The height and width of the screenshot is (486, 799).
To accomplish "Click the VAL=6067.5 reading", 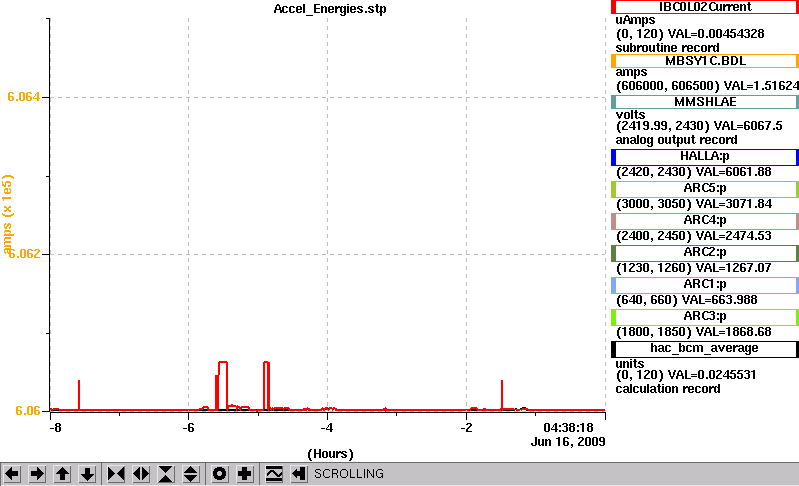I will [x=748, y=126].
